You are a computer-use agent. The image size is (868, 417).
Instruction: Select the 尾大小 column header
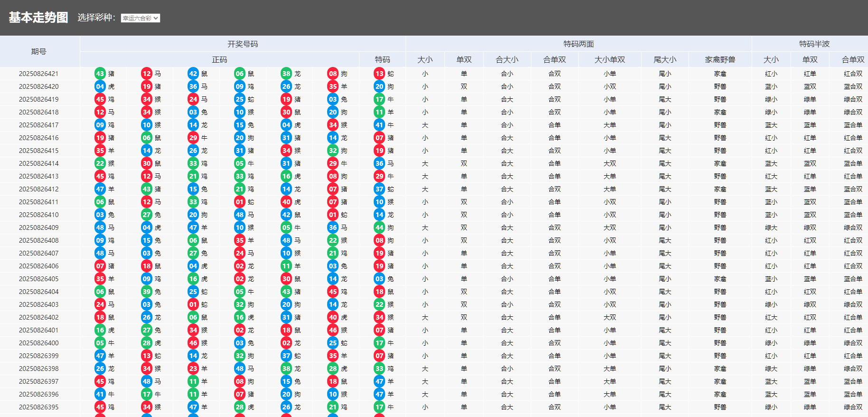tap(665, 59)
